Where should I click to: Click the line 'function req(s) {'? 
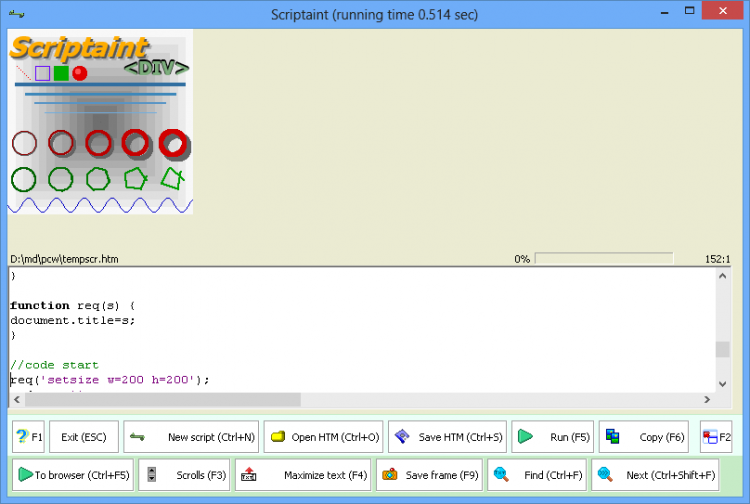[x=72, y=305]
